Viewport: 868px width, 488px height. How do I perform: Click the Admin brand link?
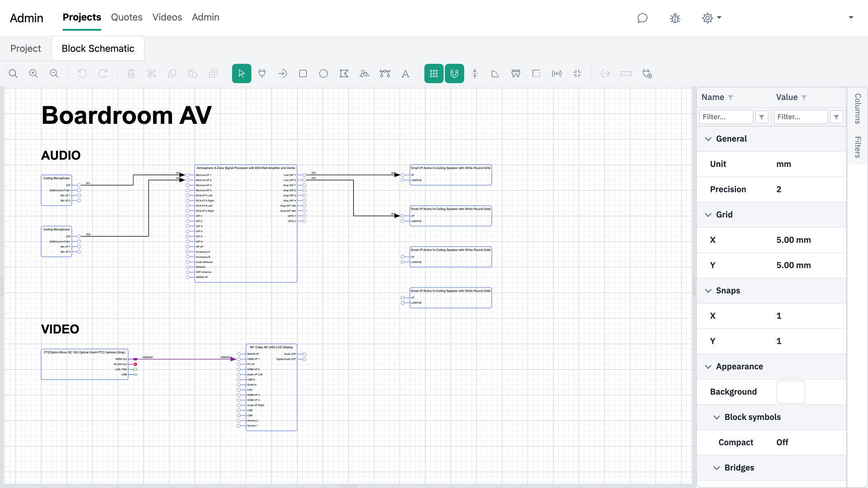point(27,18)
